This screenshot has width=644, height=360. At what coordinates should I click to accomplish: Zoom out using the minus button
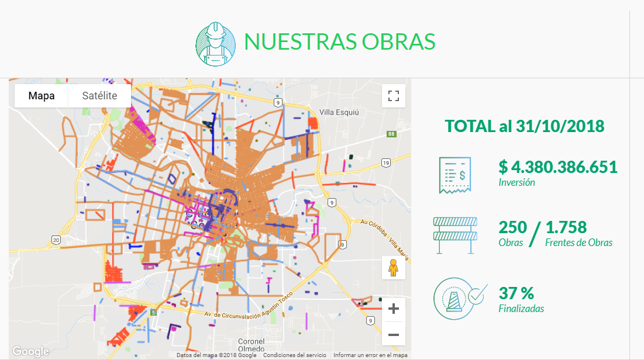[394, 334]
